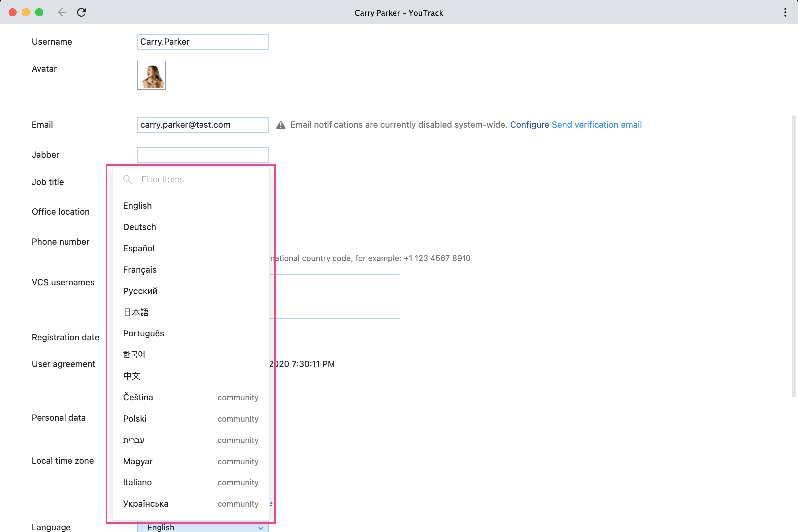Select 日本語 from language options

[x=136, y=312]
